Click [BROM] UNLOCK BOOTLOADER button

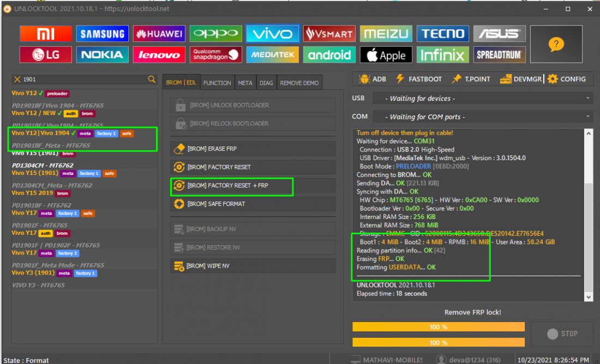click(253, 105)
